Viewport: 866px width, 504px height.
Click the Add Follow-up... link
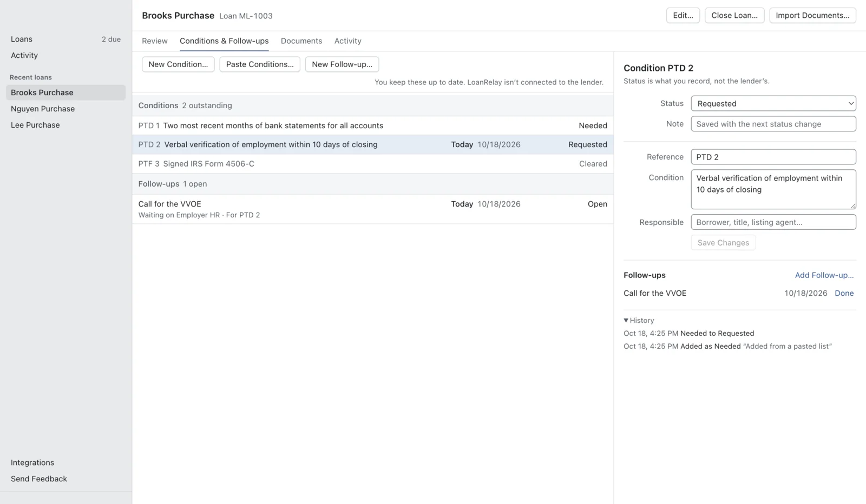pyautogui.click(x=824, y=275)
